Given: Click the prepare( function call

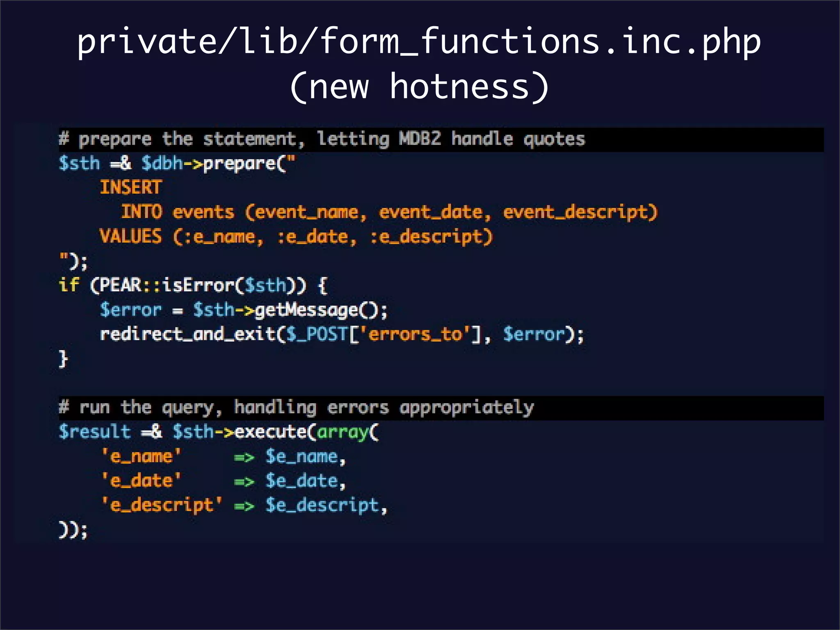Looking at the screenshot, I should point(244,164).
